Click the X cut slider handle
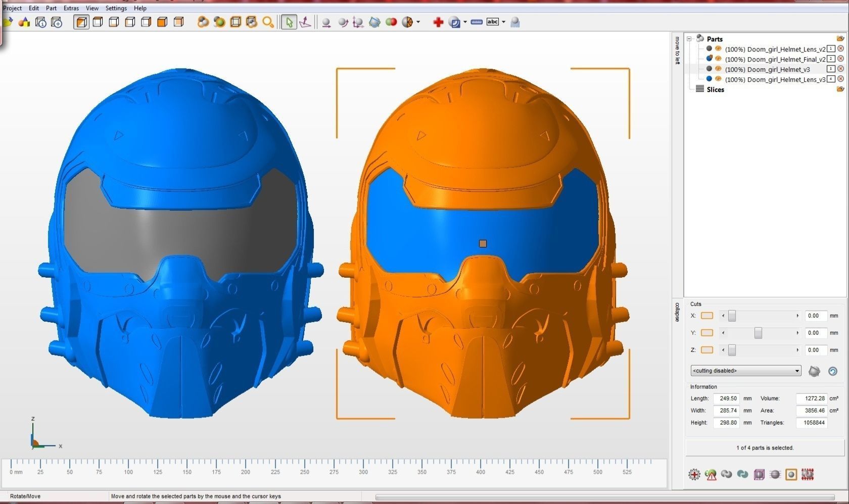Viewport: 849px width, 504px height. coord(732,316)
